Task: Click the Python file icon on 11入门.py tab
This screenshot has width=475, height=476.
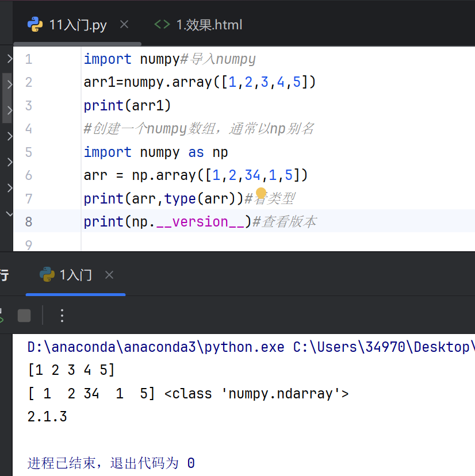Action: tap(35, 24)
